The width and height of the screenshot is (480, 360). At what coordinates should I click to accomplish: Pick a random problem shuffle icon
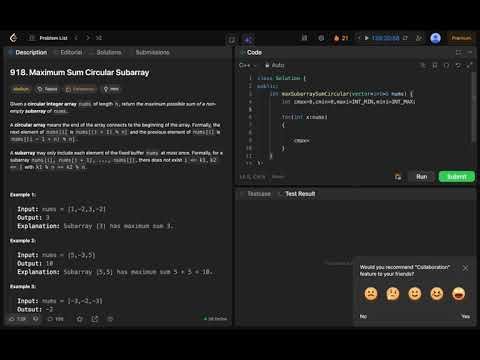tap(99, 38)
